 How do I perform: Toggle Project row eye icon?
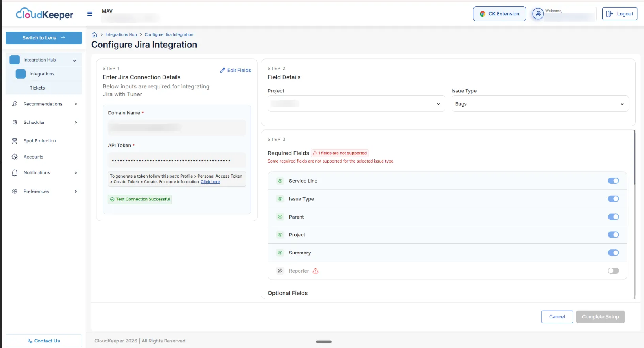point(280,235)
